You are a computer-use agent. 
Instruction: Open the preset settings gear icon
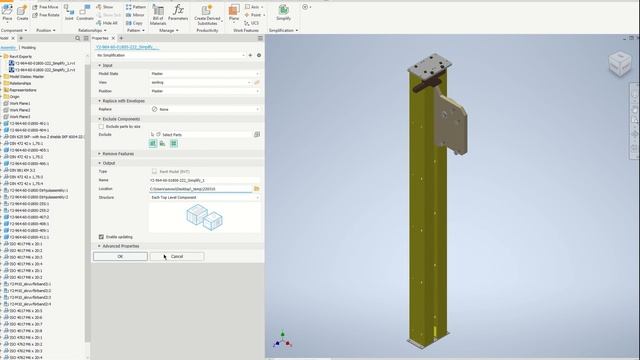click(259, 55)
